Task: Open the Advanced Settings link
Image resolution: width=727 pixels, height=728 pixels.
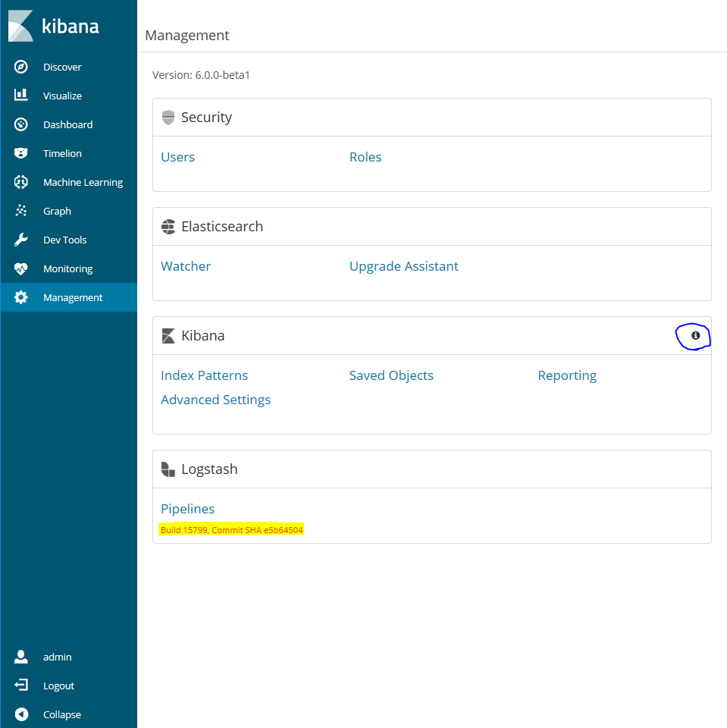Action: coord(215,400)
